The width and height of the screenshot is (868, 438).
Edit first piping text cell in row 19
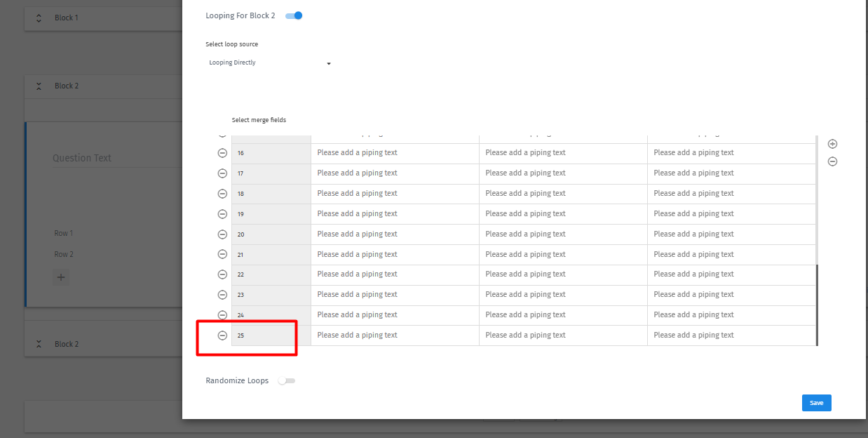pos(395,214)
